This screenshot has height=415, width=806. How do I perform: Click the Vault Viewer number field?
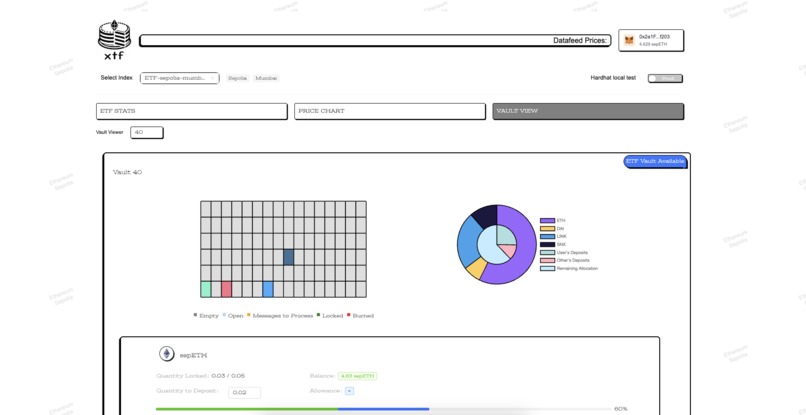146,132
